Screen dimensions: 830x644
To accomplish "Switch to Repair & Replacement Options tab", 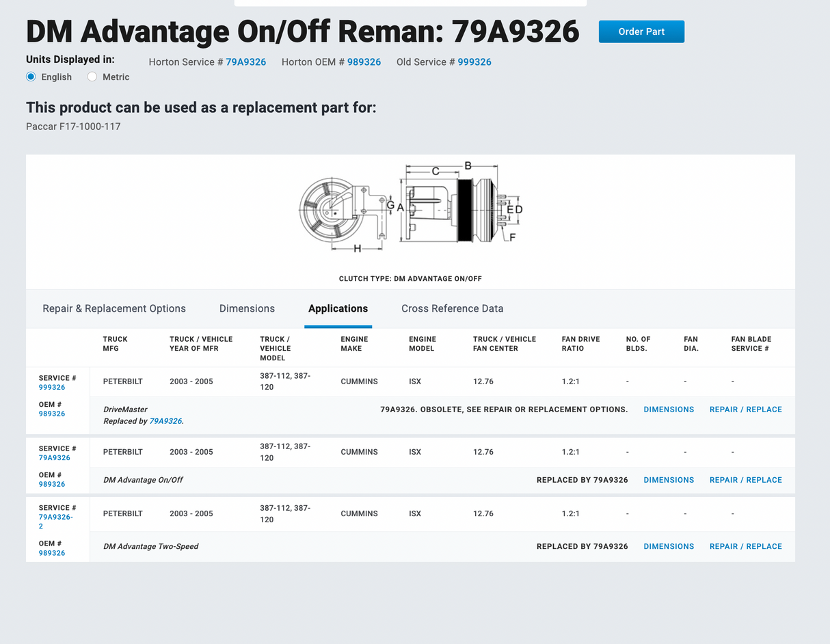I will click(x=113, y=308).
